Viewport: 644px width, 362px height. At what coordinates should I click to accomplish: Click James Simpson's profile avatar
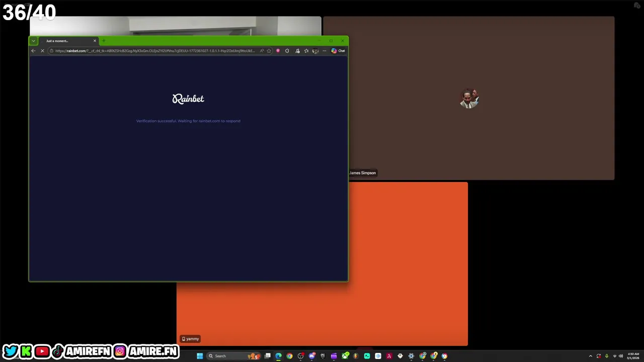(x=469, y=99)
